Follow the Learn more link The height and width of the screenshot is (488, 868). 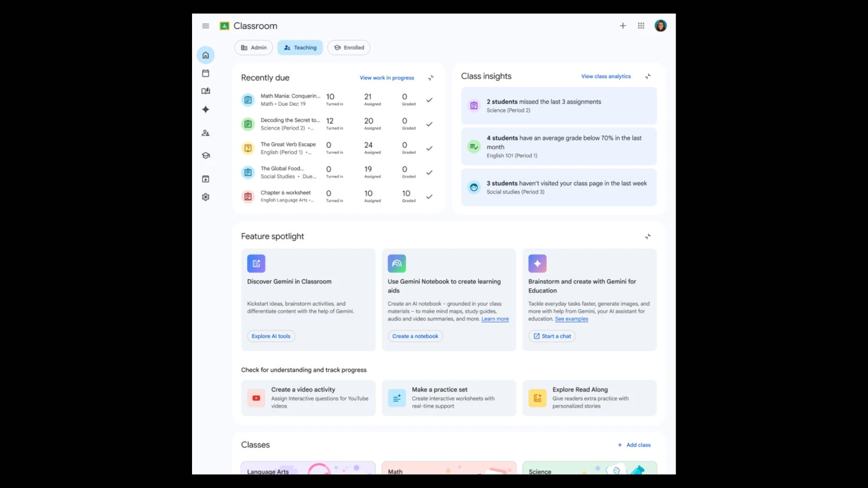[x=495, y=319]
